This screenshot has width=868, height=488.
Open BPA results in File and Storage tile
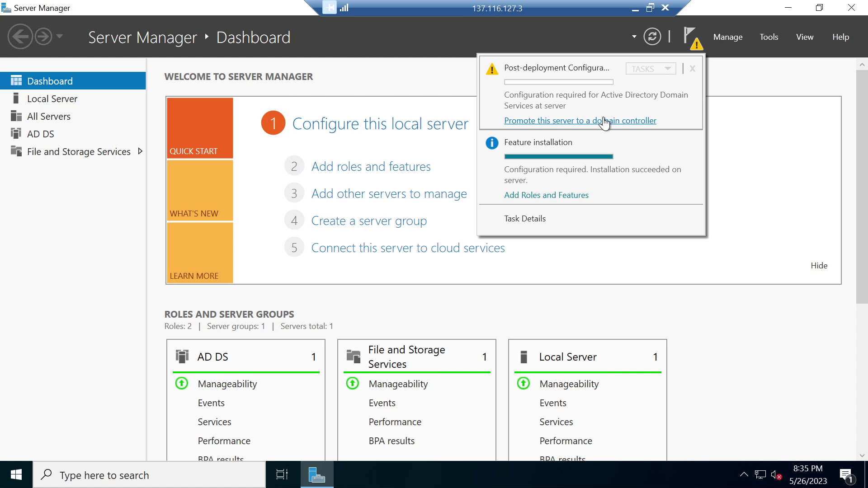click(392, 441)
